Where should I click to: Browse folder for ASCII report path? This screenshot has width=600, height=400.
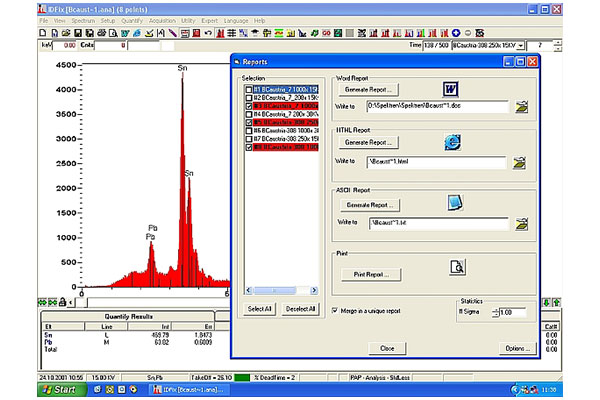coord(520,222)
